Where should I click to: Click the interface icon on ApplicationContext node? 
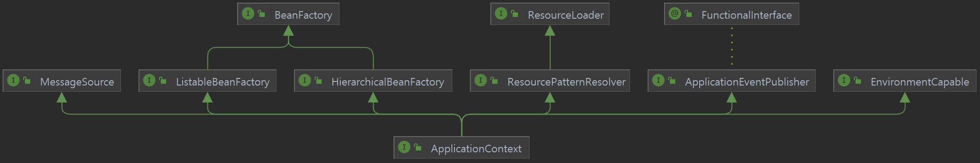(x=404, y=147)
